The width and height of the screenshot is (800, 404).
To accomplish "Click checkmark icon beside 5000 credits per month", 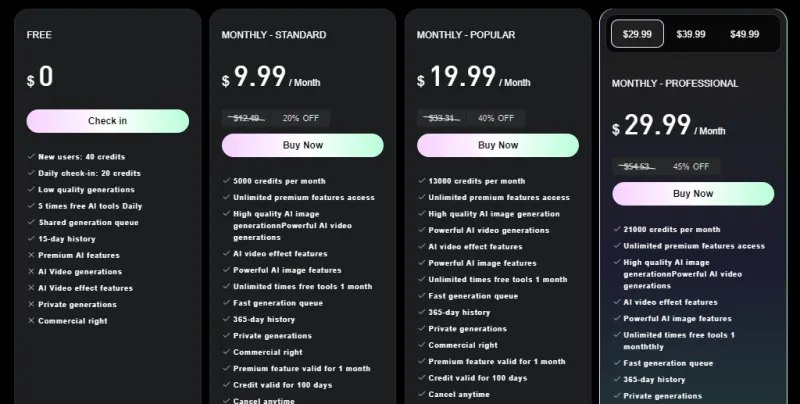I will (x=226, y=182).
